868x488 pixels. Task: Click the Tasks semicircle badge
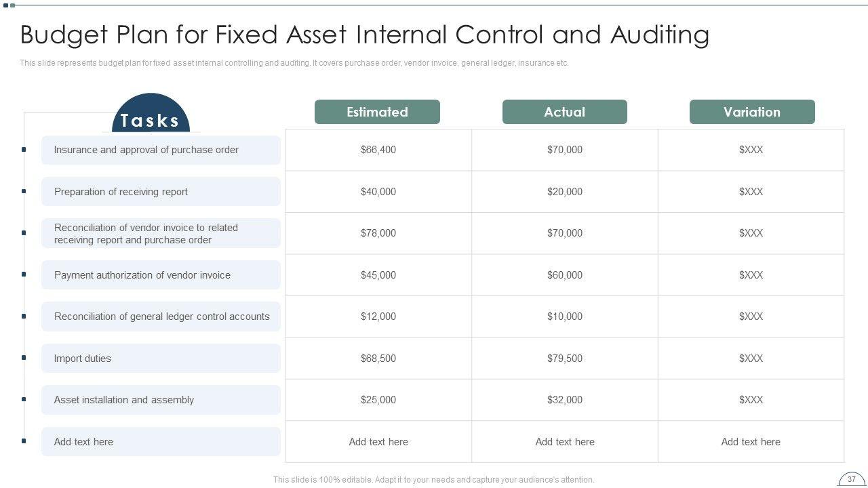[150, 115]
